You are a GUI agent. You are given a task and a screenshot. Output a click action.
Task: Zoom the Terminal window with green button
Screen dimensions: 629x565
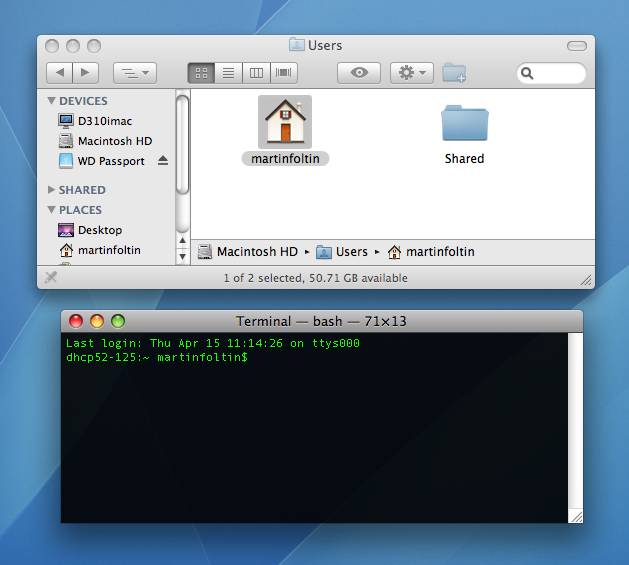(118, 321)
